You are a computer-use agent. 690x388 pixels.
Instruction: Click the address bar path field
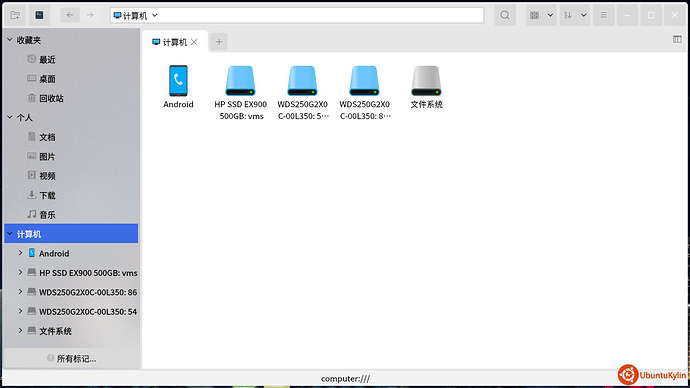[x=297, y=15]
